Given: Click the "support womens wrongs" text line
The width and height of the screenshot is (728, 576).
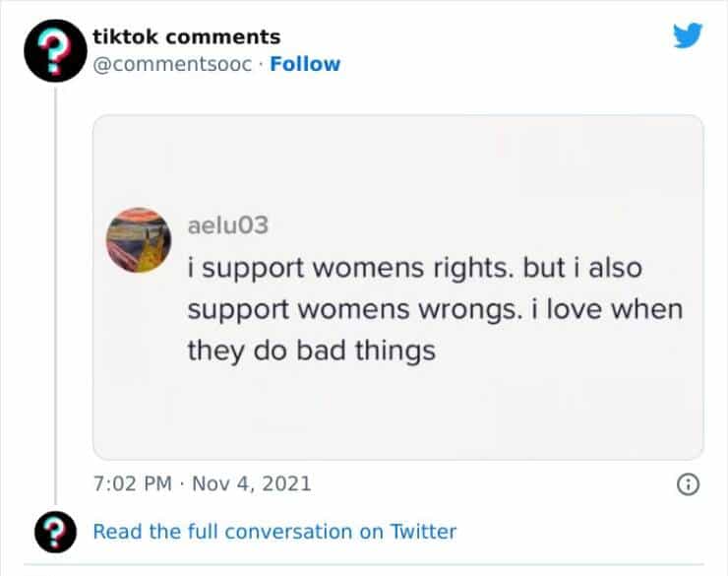Looking at the screenshot, I should point(434,309).
